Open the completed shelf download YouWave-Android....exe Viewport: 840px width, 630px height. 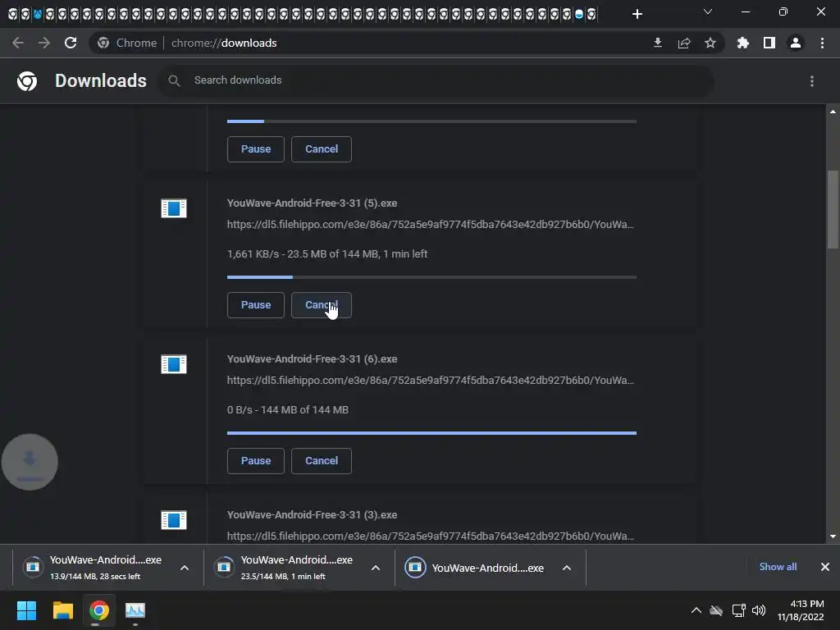coord(475,568)
